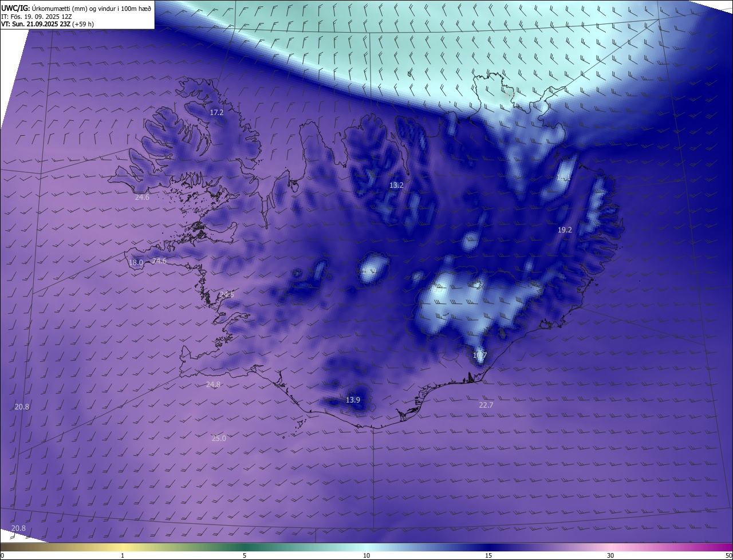The height and width of the screenshot is (560, 733).
Task: Click the color scale segment above tick 5
Action: click(245, 547)
